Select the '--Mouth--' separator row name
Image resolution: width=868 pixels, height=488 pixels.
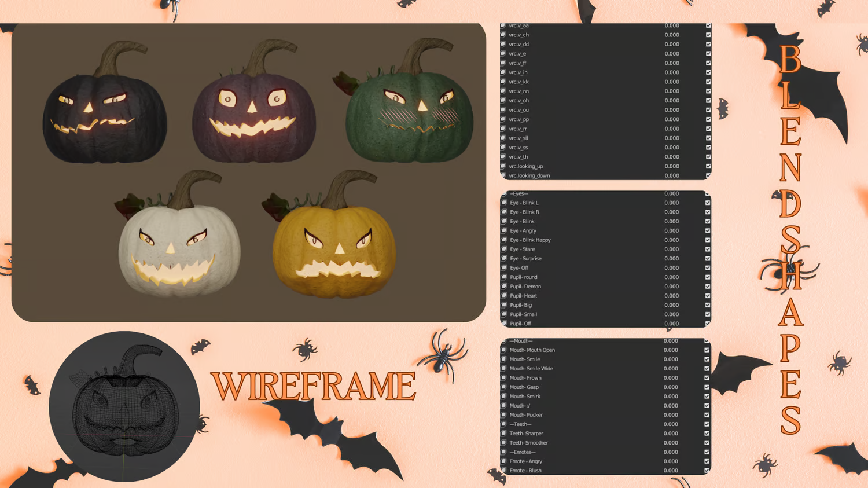pos(521,340)
